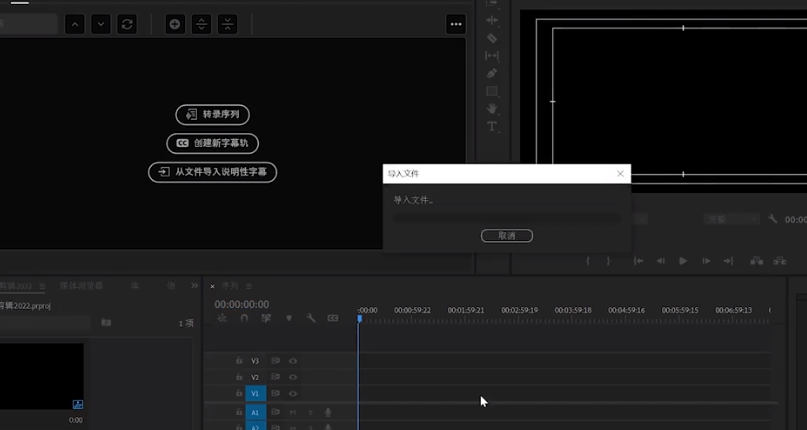Click the Extract button in Program Monitor
This screenshot has height=430, width=807.
tap(780, 261)
